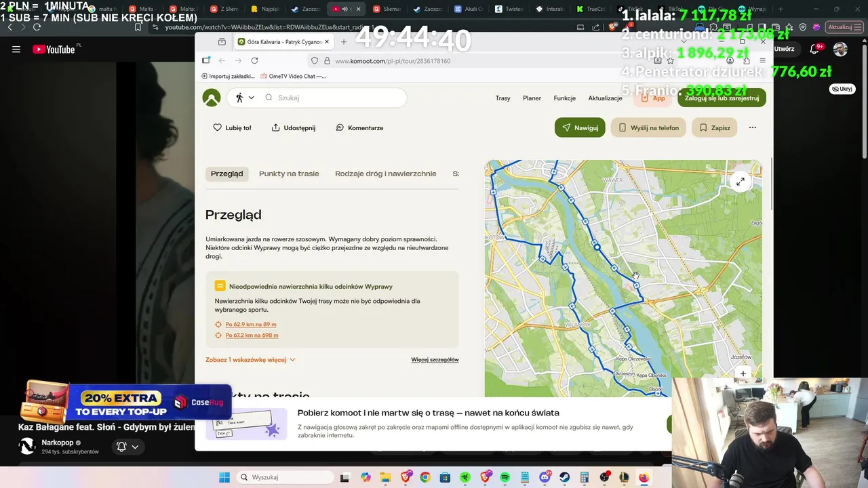Open OmeTV Video Chat bookmark
The image size is (868, 488).
[293, 77]
